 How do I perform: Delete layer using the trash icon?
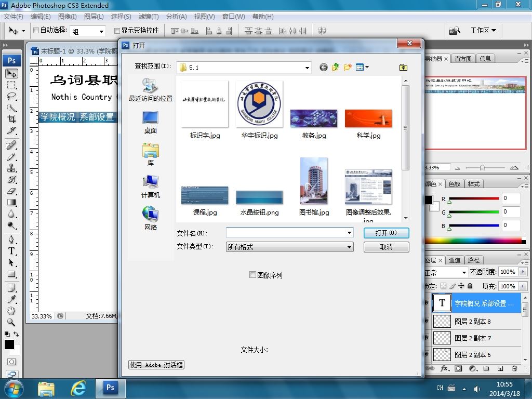point(514,369)
